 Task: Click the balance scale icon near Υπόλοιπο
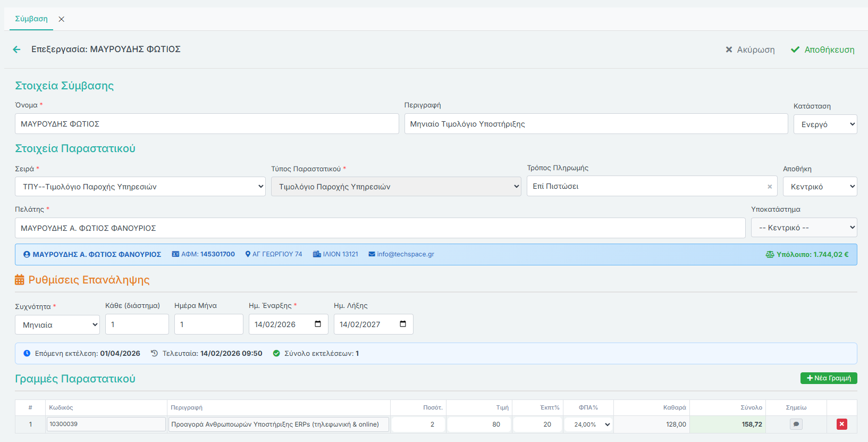769,255
